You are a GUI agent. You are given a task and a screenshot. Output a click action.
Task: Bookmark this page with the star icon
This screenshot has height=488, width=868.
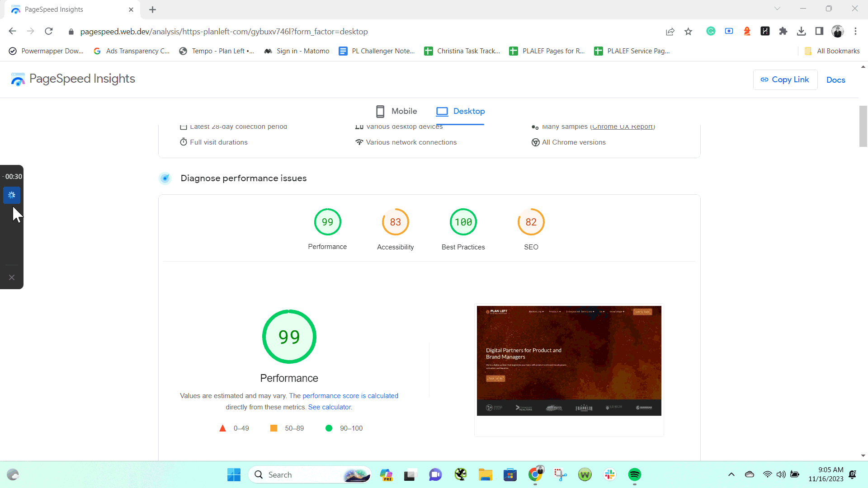(688, 31)
